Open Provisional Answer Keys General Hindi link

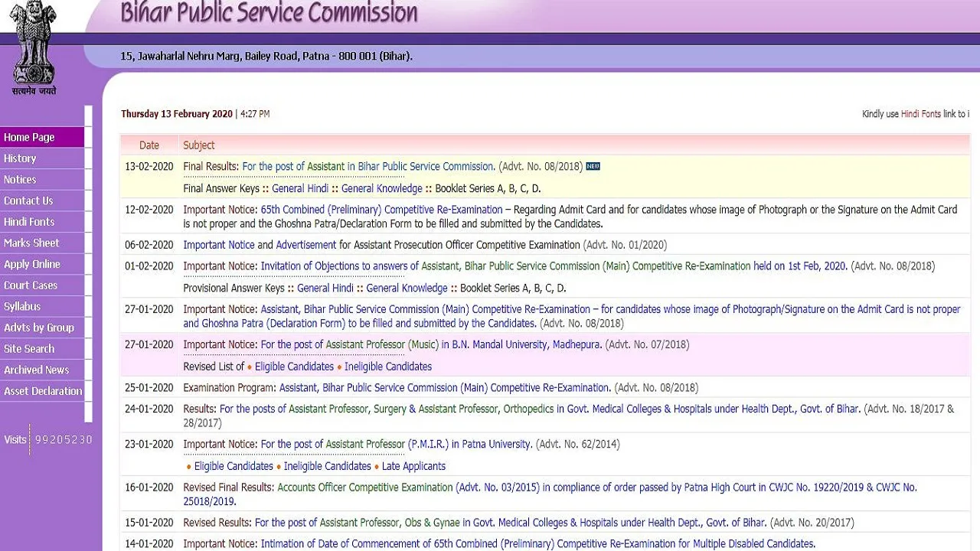coord(325,289)
